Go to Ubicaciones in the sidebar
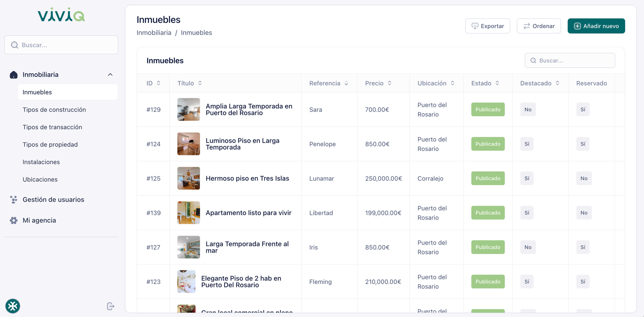The width and height of the screenshot is (644, 317). coord(40,179)
